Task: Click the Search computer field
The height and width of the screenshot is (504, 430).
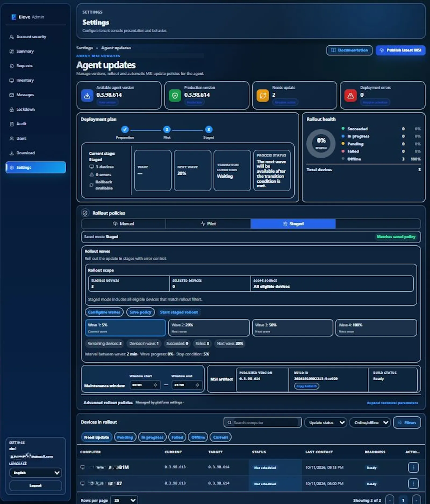Action: click(x=263, y=423)
